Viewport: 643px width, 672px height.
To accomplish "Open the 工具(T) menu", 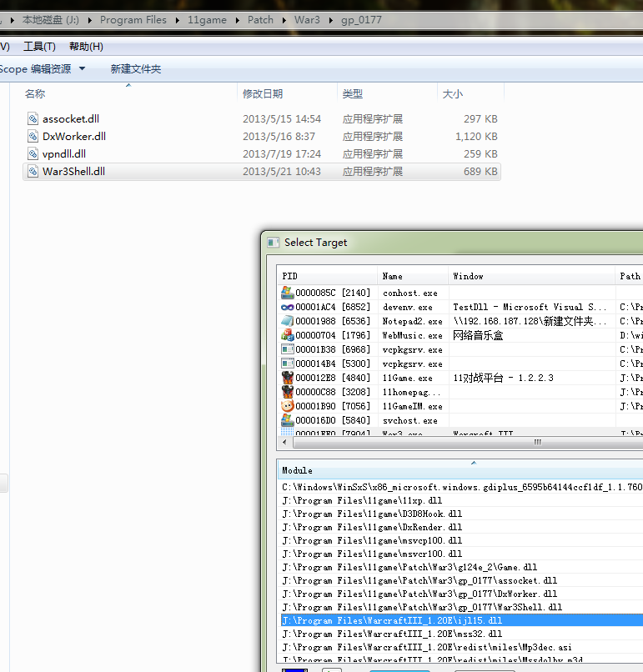I will pos(39,47).
